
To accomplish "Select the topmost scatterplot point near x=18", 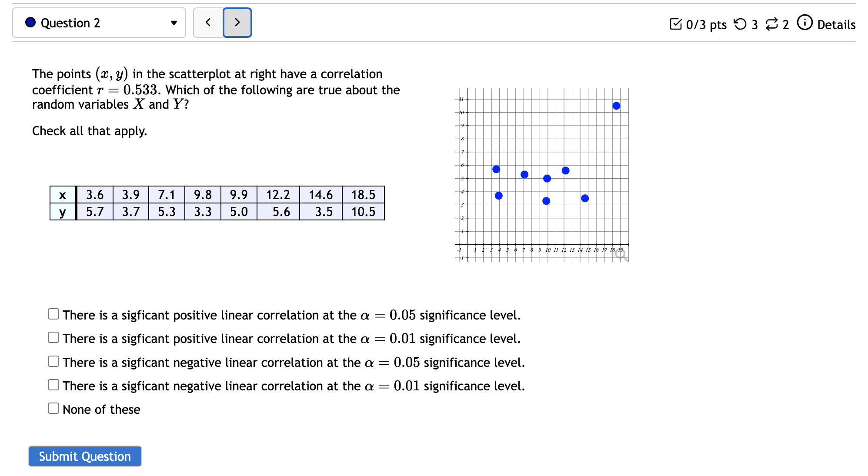I will 616,105.
